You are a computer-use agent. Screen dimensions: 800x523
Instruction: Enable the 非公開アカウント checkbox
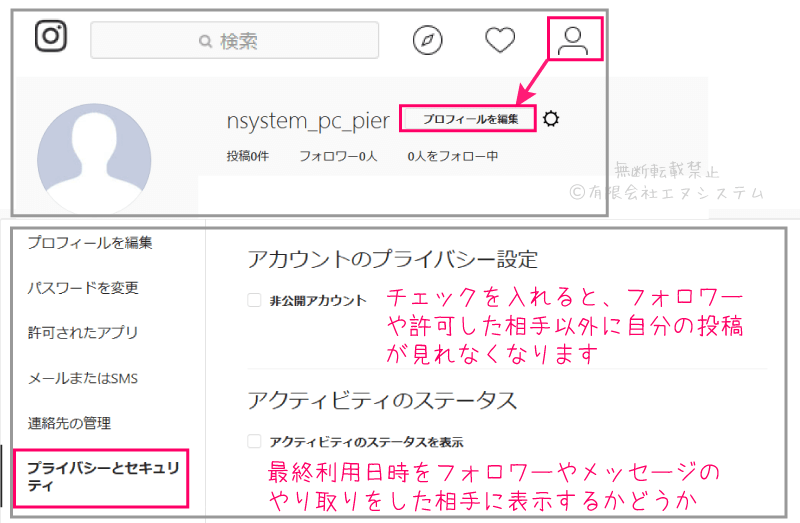tap(254, 300)
